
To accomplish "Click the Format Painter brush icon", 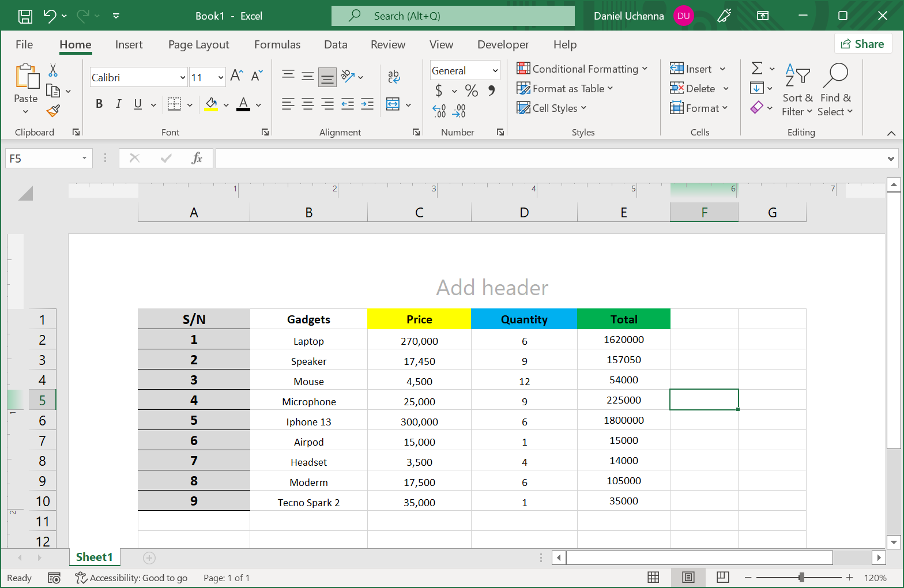I will 54,110.
